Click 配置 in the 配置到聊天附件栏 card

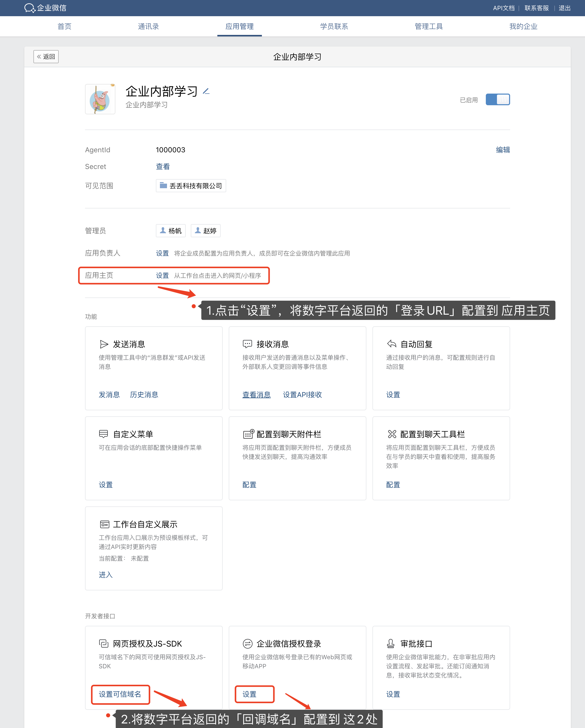point(249,485)
